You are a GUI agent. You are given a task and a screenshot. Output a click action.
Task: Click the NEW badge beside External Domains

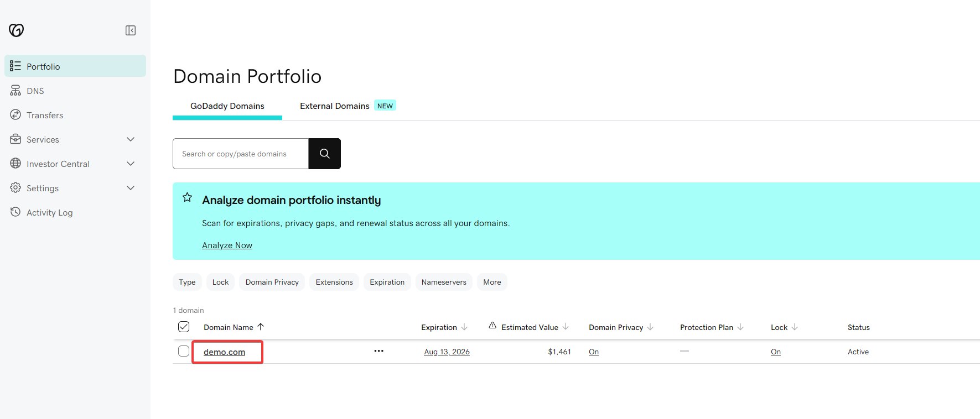tap(385, 106)
